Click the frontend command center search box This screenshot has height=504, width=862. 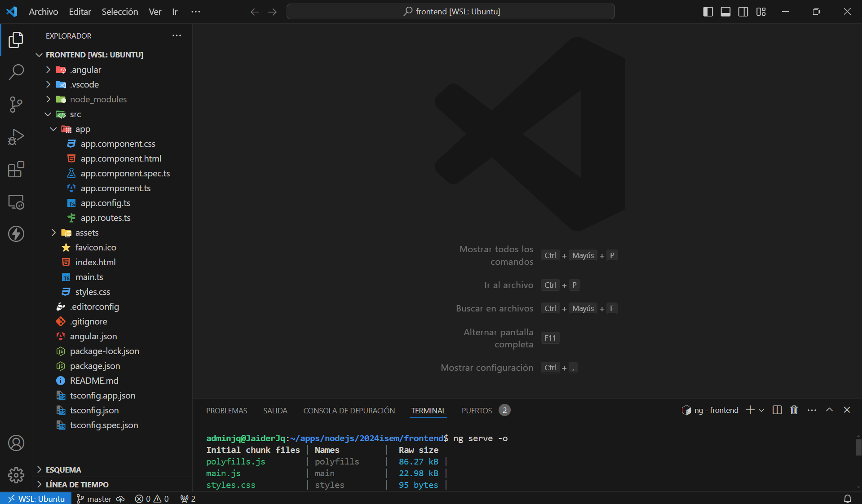point(451,12)
